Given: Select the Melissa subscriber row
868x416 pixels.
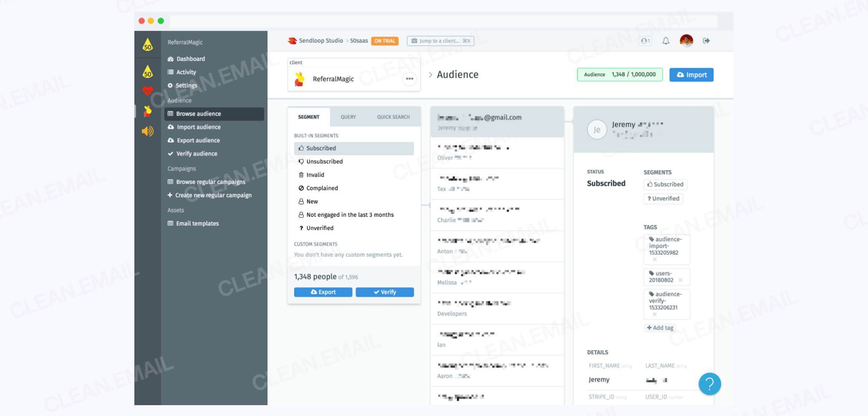Looking at the screenshot, I should (497, 278).
